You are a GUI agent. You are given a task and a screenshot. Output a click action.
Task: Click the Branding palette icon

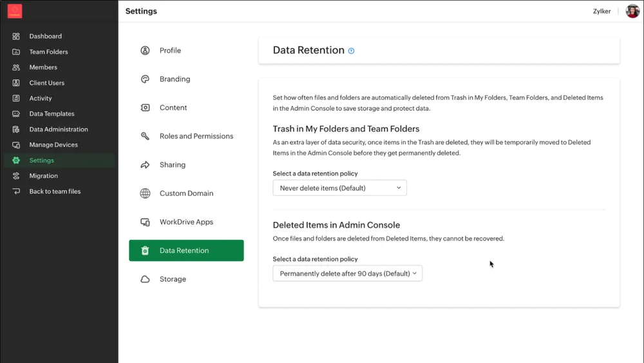coord(145,79)
